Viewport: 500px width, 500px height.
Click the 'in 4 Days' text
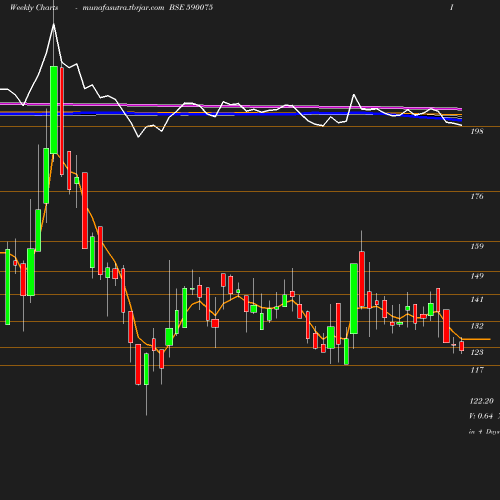click(484, 432)
